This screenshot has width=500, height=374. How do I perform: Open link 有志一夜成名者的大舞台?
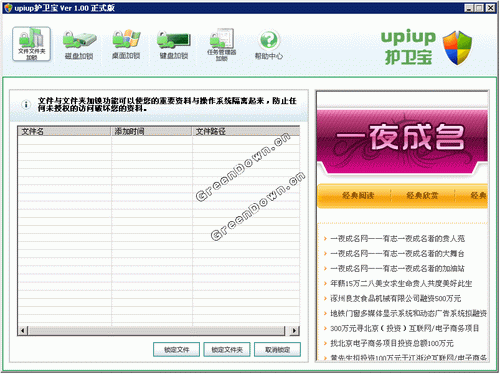[x=397, y=254]
